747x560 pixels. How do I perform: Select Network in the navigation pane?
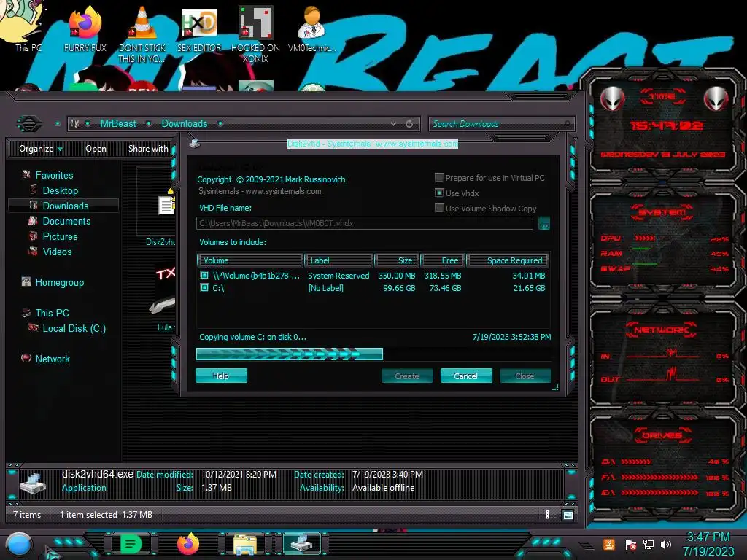[53, 359]
